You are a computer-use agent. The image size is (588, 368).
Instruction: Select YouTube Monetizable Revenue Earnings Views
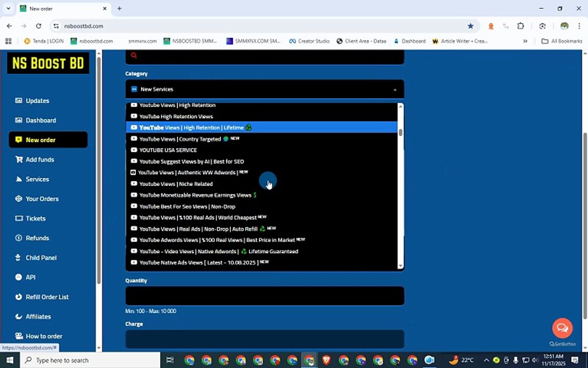coord(262,195)
